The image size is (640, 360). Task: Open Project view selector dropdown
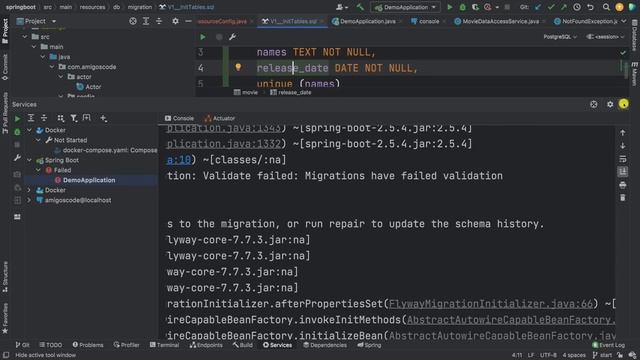[36, 21]
